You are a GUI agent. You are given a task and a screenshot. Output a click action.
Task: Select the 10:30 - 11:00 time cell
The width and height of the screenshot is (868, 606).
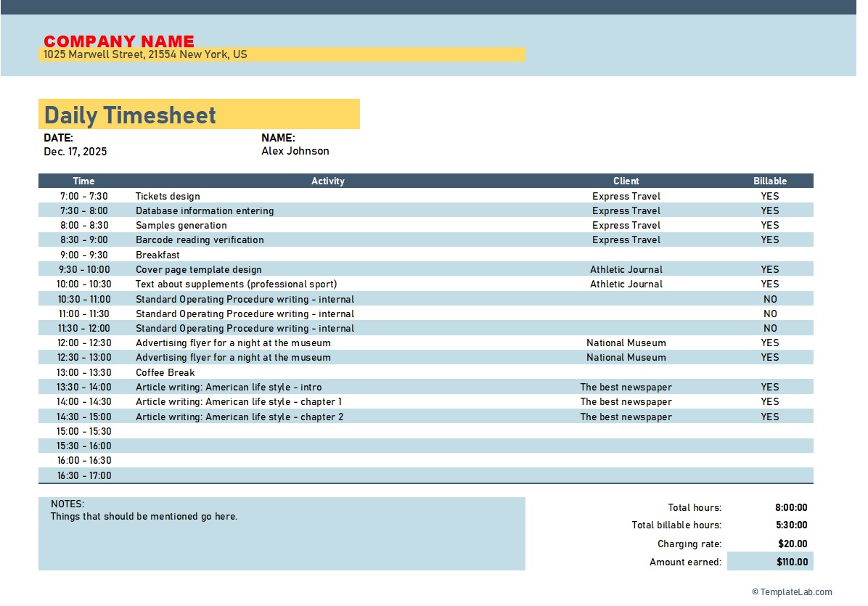coord(84,300)
